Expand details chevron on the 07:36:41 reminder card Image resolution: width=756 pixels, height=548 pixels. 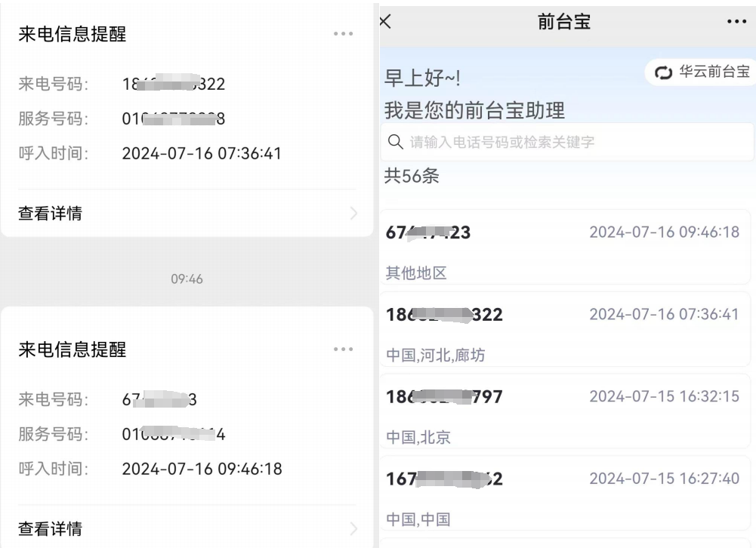354,214
